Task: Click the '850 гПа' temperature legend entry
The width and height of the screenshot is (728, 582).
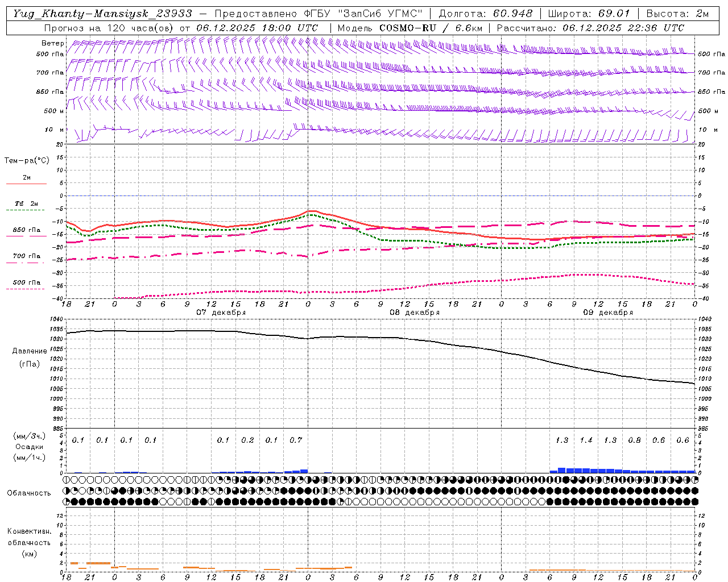Action: coord(27,230)
